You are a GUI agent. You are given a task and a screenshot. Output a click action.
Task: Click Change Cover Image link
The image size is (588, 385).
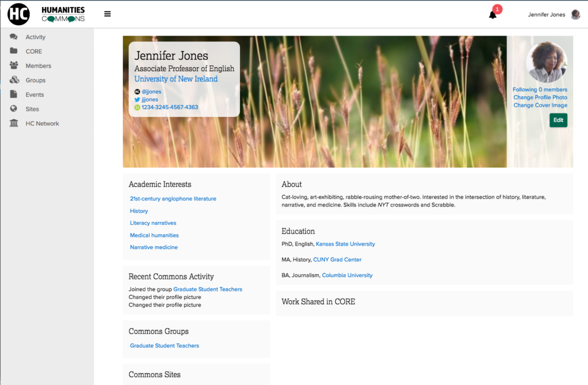540,106
